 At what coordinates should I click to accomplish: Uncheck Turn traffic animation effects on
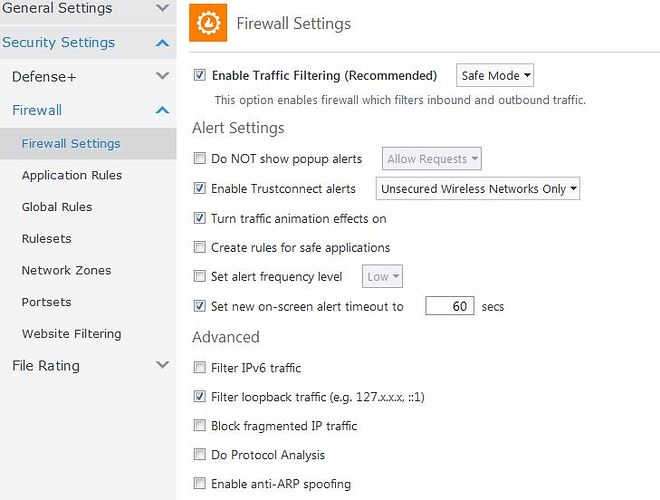pos(200,218)
